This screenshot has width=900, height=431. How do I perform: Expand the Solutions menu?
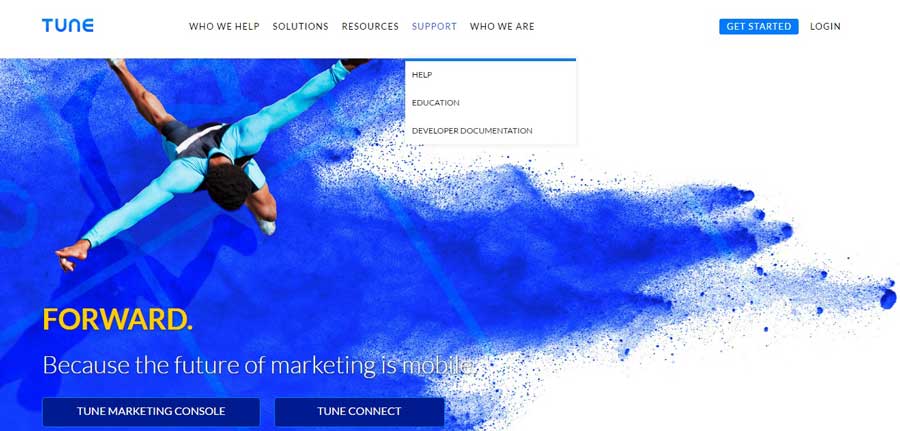pos(301,26)
